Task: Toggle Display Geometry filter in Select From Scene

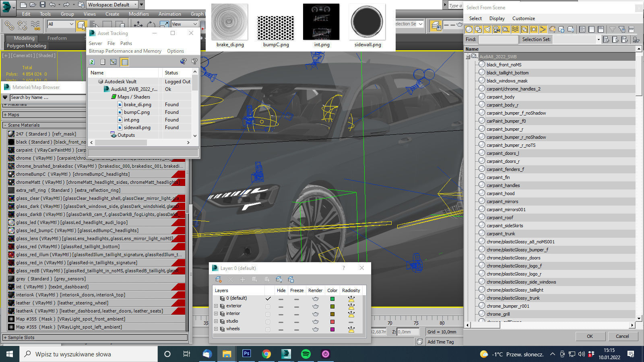Action: coord(469,29)
